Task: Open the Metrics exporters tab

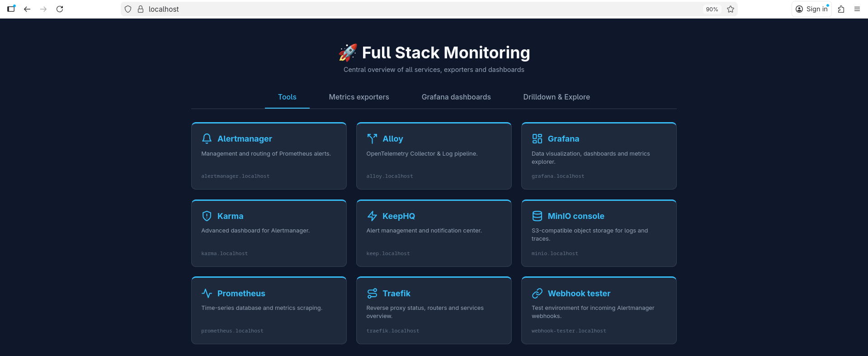Action: point(359,97)
